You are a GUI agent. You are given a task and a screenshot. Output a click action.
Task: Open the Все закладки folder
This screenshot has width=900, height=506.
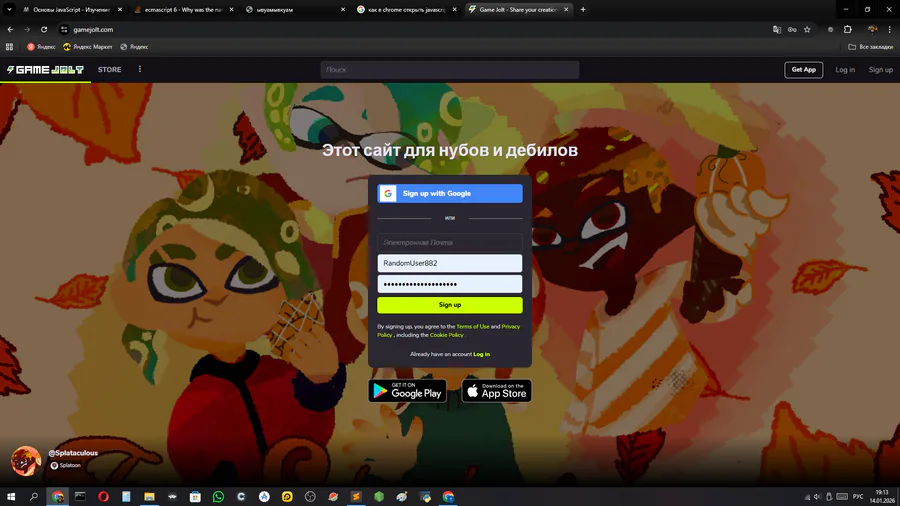870,46
